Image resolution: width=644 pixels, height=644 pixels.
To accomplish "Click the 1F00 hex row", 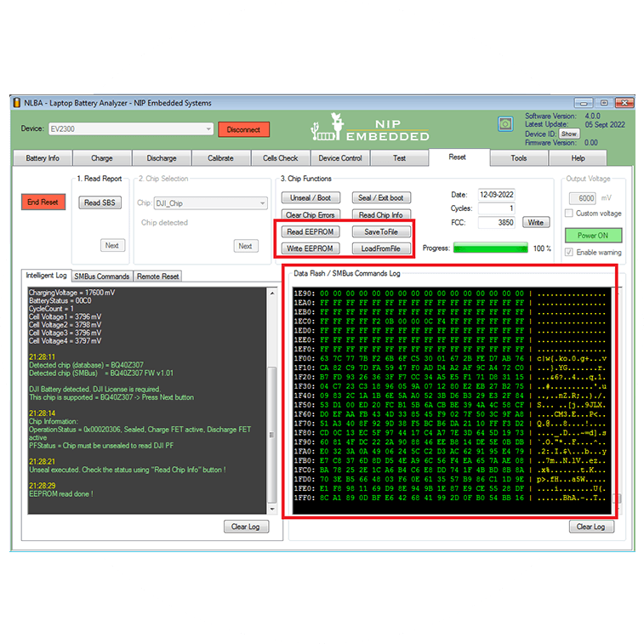I will [450, 358].
